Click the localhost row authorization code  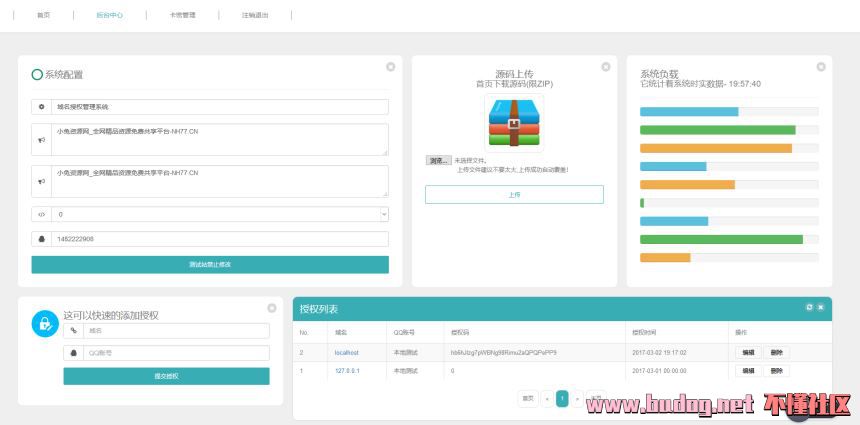[503, 353]
